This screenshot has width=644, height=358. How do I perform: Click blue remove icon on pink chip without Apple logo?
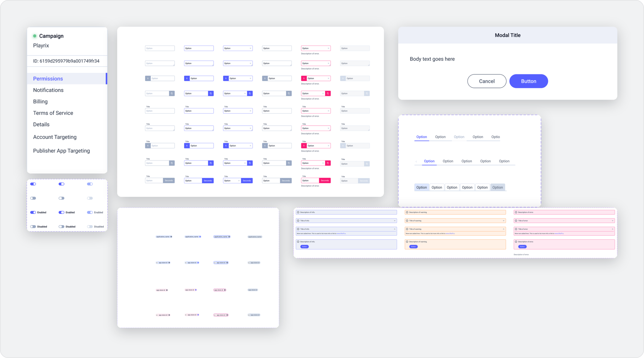tap(196, 290)
